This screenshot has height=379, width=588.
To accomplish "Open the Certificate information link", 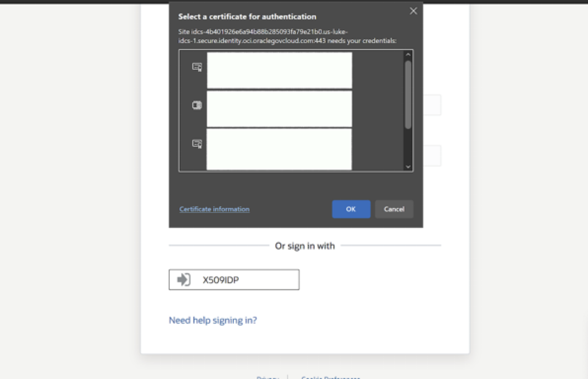I will [x=214, y=209].
